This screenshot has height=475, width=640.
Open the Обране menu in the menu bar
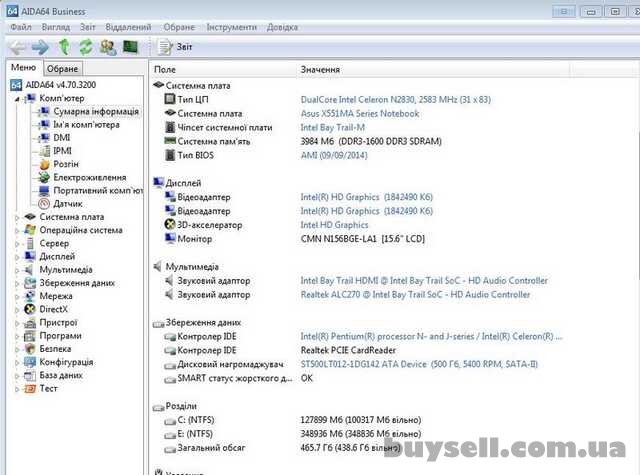click(179, 27)
